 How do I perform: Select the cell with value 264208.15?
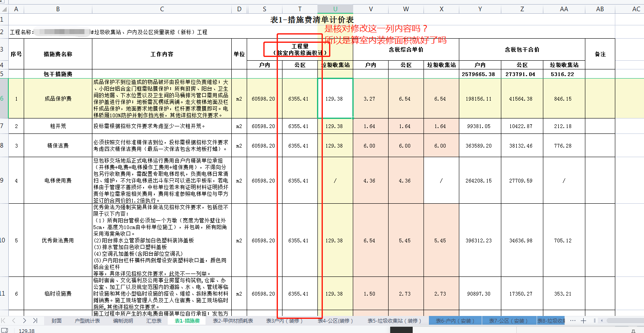click(x=480, y=180)
